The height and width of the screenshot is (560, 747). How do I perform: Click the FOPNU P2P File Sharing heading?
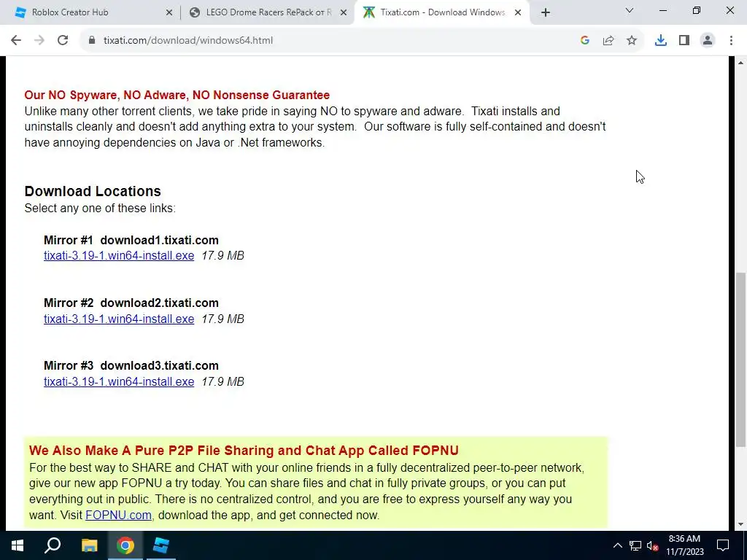[x=244, y=451]
